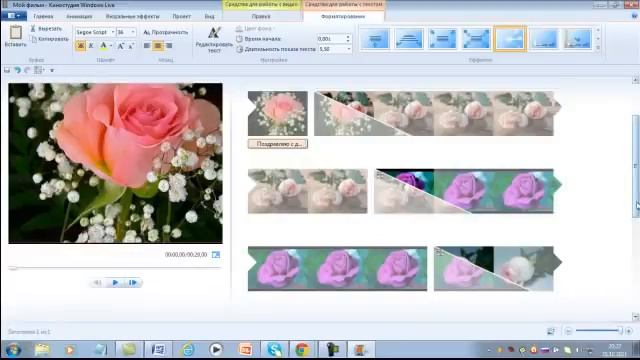This screenshot has width=640, height=360.
Task: Click the Save icon in quick access toolbar
Action: click(7, 70)
